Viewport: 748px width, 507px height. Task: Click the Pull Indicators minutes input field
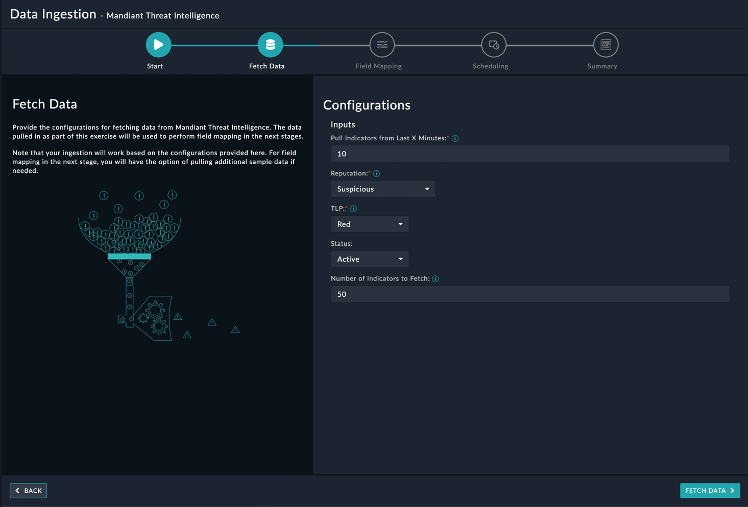tap(529, 154)
